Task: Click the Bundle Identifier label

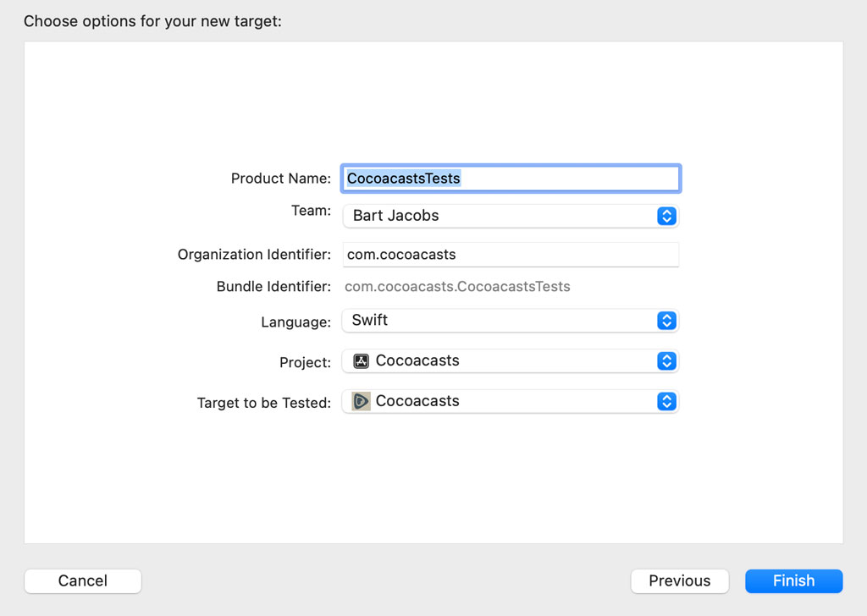Action: point(273,287)
